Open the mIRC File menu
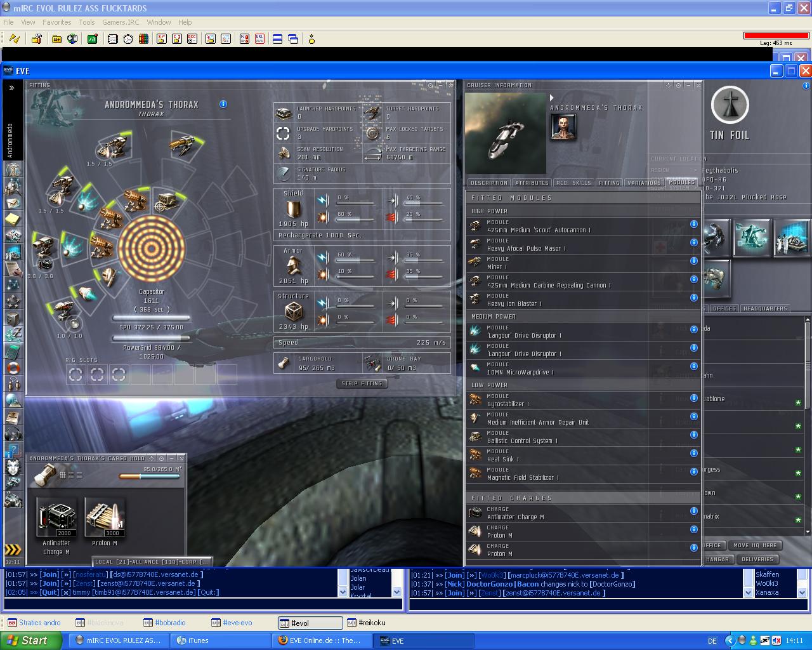The height and width of the screenshot is (650, 812). click(x=8, y=22)
